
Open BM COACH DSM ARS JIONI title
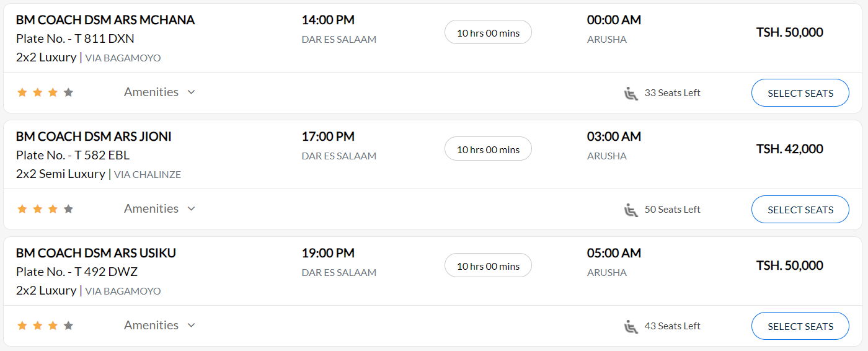(94, 136)
